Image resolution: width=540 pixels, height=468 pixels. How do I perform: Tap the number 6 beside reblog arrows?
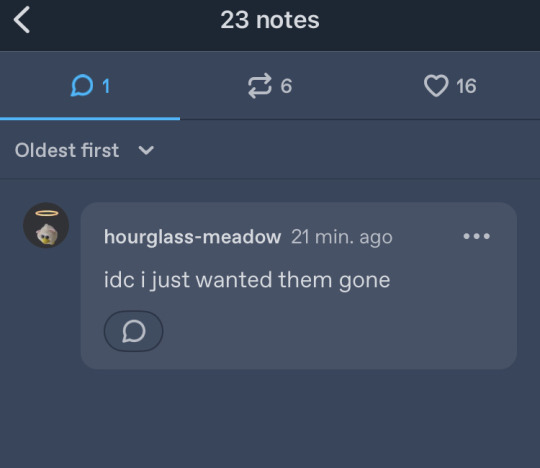pyautogui.click(x=286, y=86)
